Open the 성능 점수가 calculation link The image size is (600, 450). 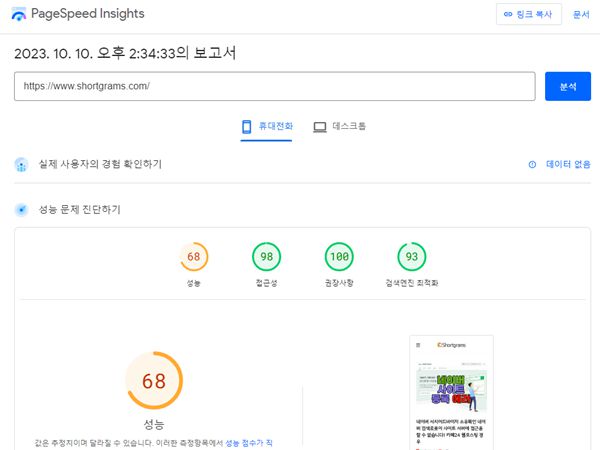pos(249,443)
